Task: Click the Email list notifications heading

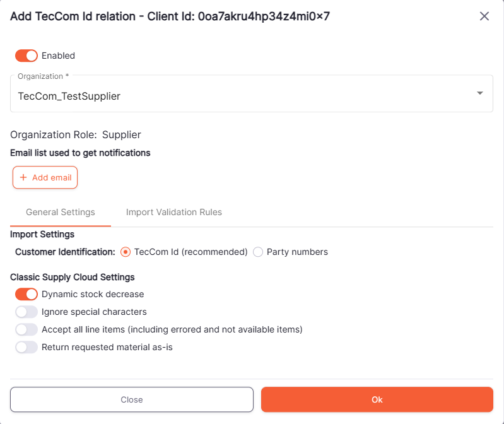Action: click(x=80, y=153)
